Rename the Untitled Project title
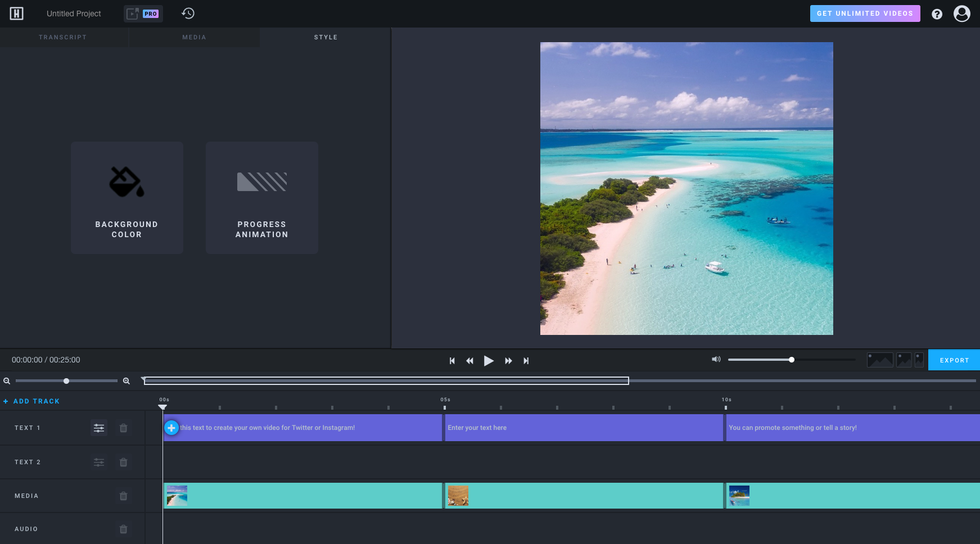This screenshot has width=980, height=544. [x=74, y=13]
